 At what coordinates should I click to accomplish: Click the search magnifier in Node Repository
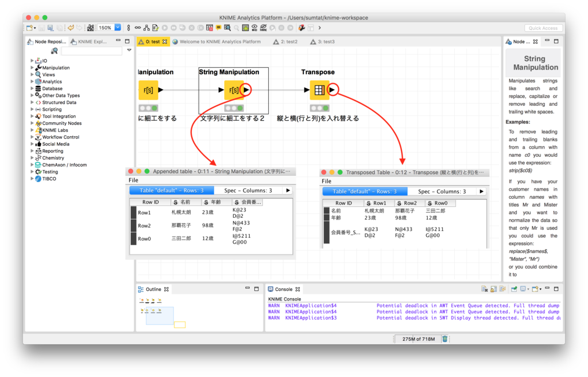coord(55,51)
